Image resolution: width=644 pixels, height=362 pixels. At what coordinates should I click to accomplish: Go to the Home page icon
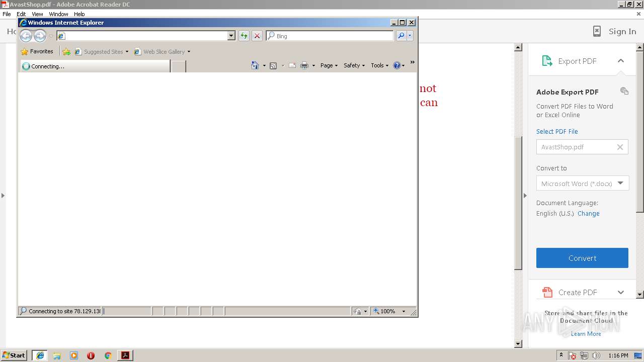tap(255, 65)
